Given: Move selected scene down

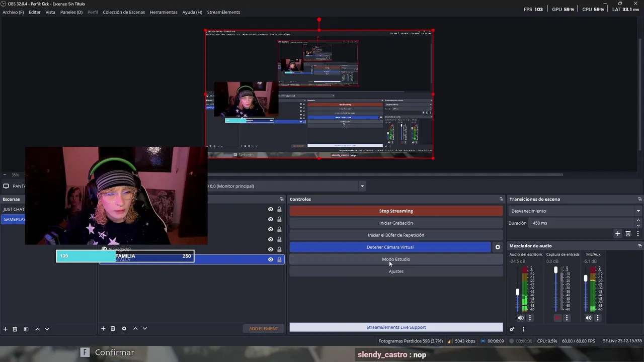Looking at the screenshot, I should (47, 329).
